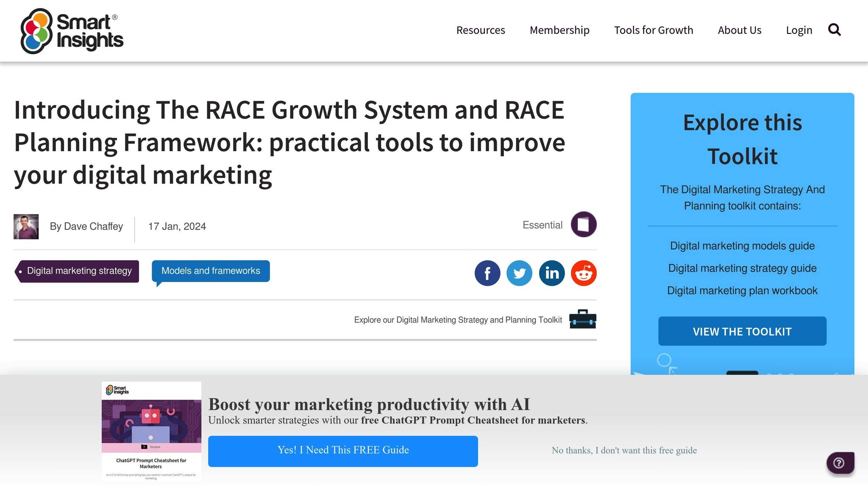Click author name By Dave Chaffey
Image resolution: width=868 pixels, height=488 pixels.
[86, 227]
